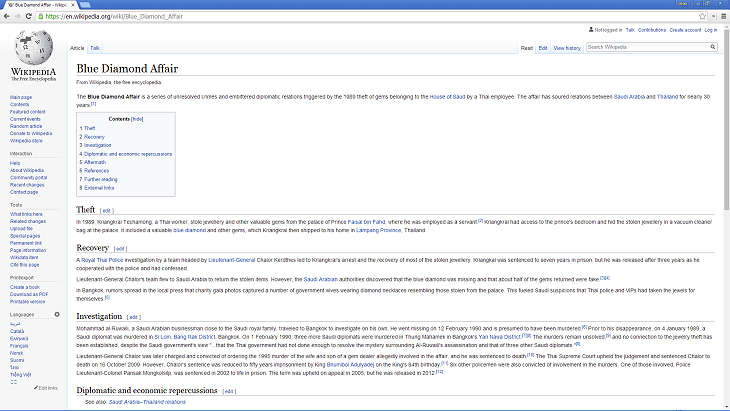Click the green padlock security icon
The height and width of the screenshot is (411, 730).
[41, 16]
